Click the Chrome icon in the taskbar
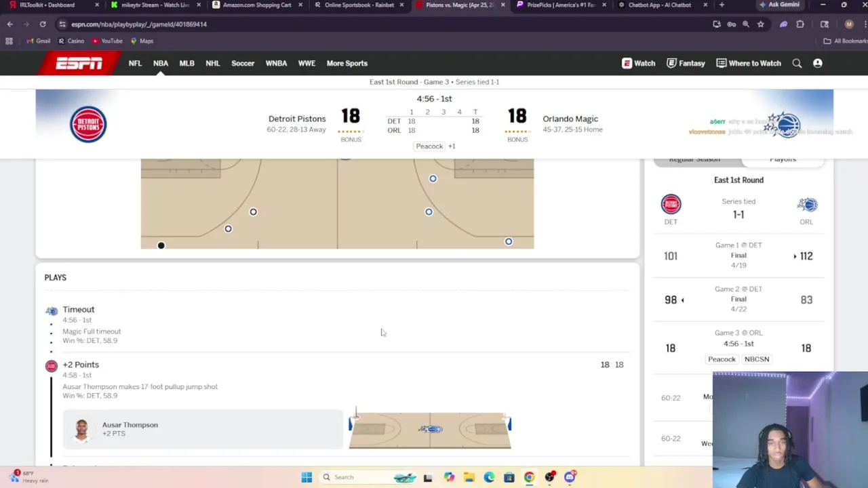868x488 pixels. 529,477
